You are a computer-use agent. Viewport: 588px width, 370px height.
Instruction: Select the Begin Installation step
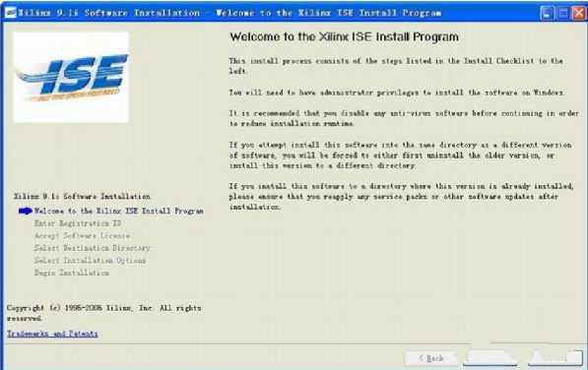point(72,273)
